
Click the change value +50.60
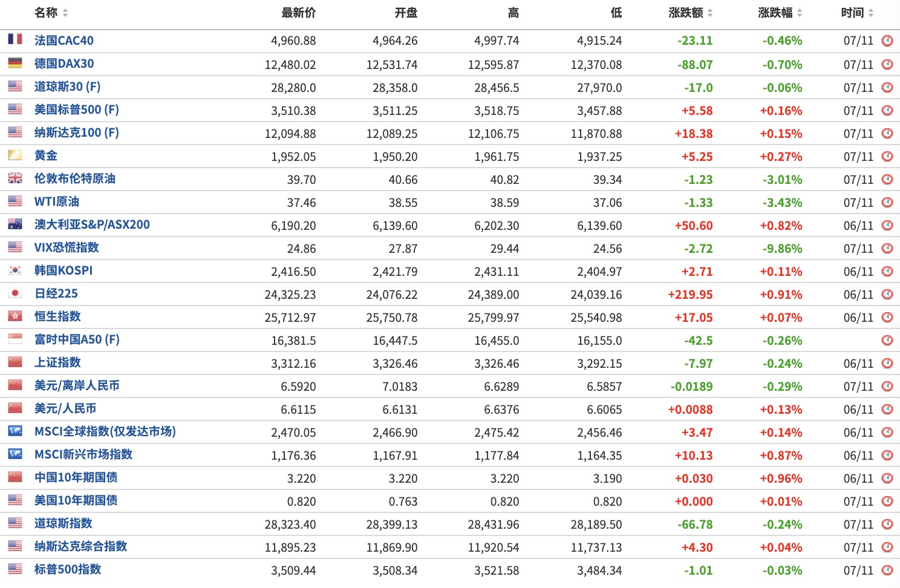point(694,226)
